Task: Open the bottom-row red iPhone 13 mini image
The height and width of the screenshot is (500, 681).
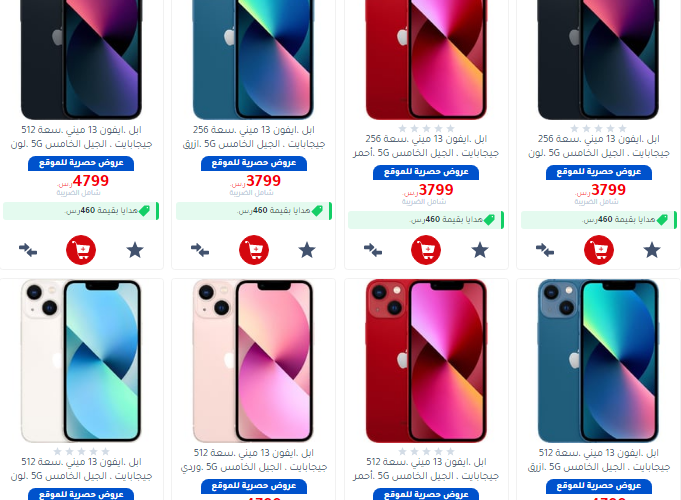Action: coord(426,361)
